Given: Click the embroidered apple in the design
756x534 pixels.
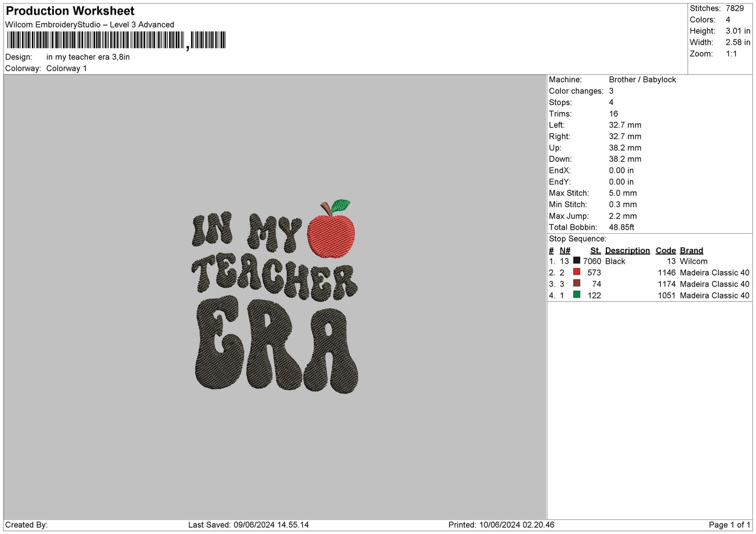Looking at the screenshot, I should point(331,230).
